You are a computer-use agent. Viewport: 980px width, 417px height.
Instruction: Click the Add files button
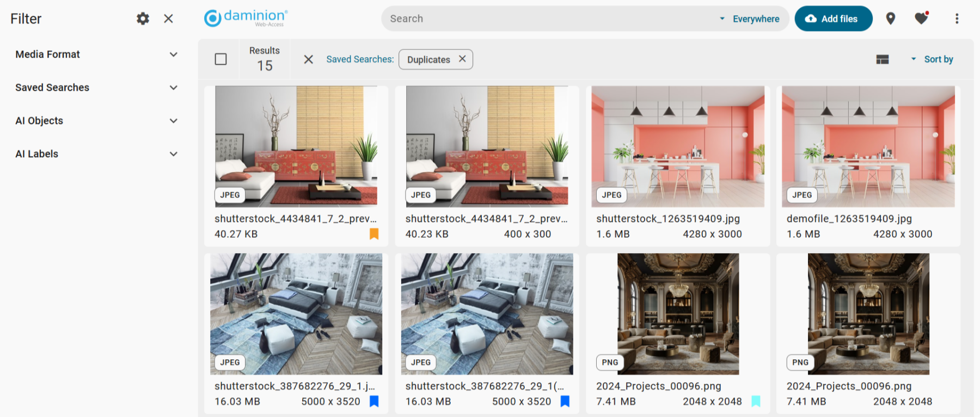834,19
